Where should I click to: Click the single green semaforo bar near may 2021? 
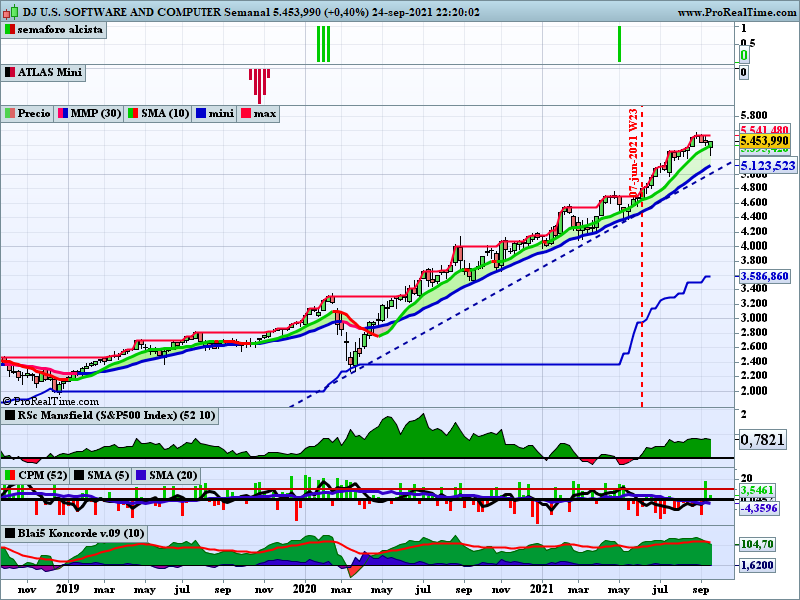tap(619, 44)
